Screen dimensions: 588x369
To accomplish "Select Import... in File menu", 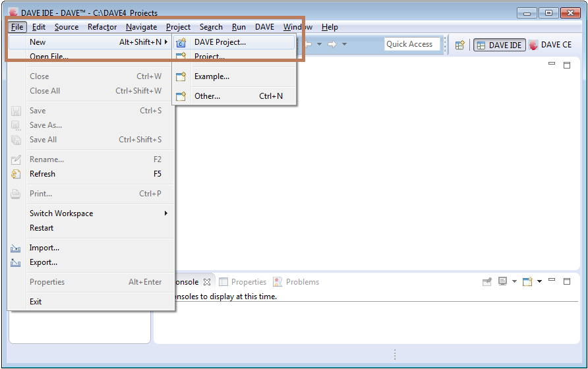I will (x=91, y=248).
